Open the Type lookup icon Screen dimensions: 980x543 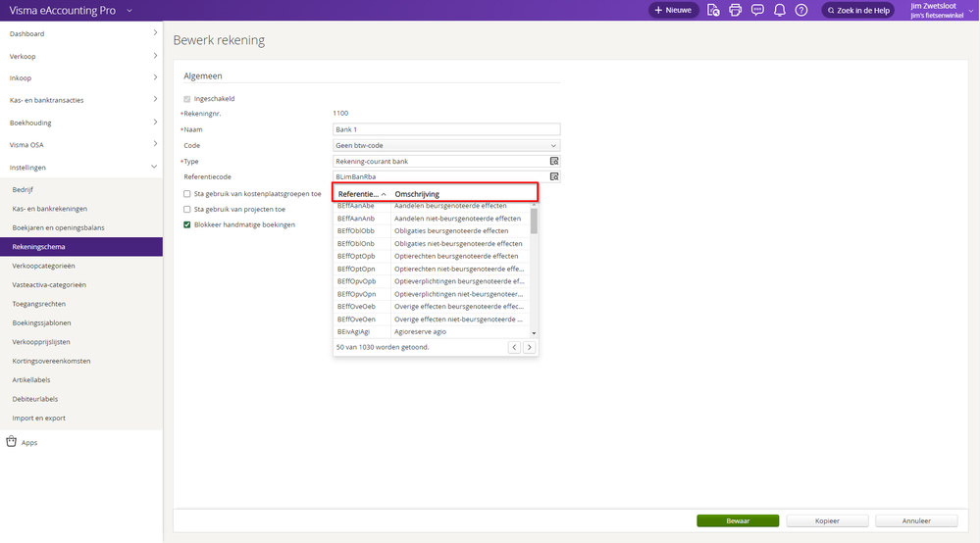pyautogui.click(x=553, y=161)
